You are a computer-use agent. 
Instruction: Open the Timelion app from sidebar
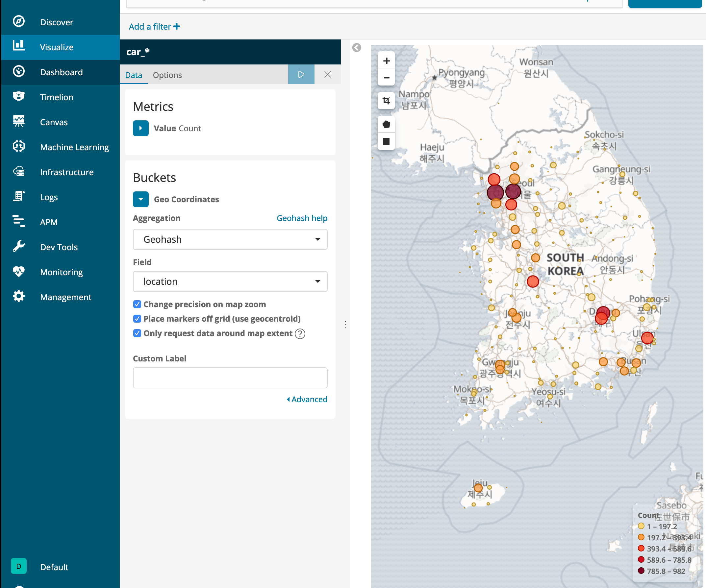[57, 97]
